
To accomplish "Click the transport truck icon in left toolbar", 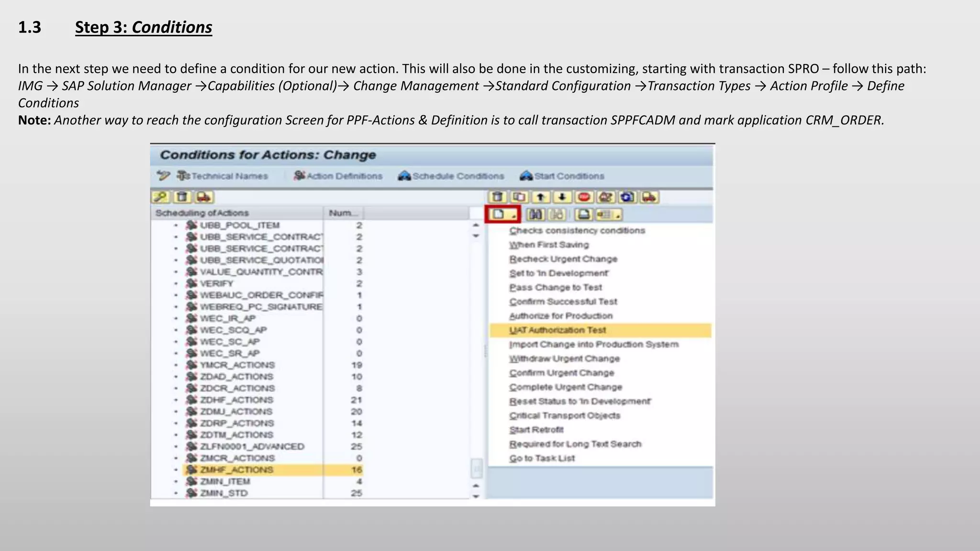I will [x=204, y=197].
